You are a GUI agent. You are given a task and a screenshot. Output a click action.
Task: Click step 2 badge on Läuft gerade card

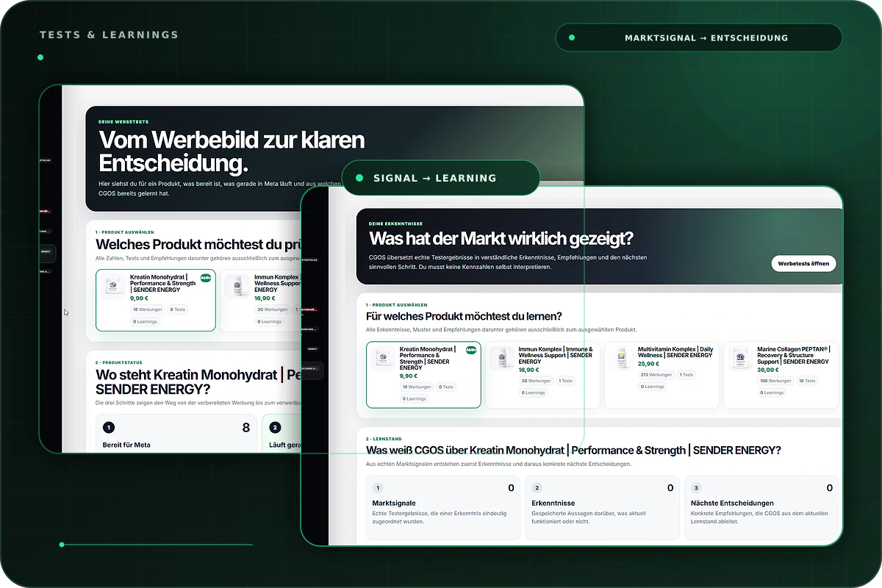click(x=275, y=427)
